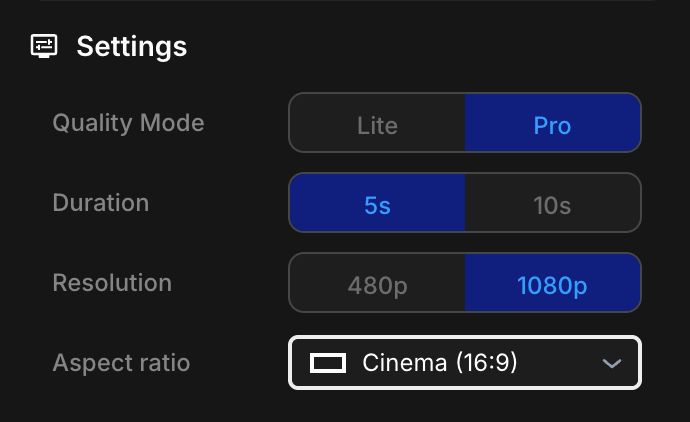Screen dimensions: 690x422
Task: Open the Aspect ratio dropdown
Action: [465, 362]
